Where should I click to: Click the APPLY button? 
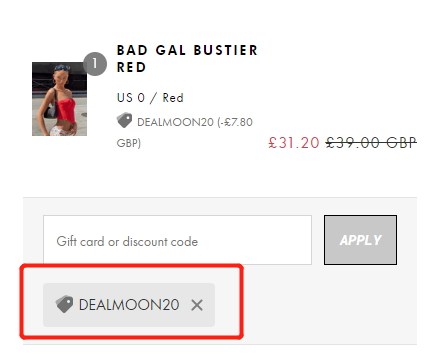pyautogui.click(x=360, y=240)
